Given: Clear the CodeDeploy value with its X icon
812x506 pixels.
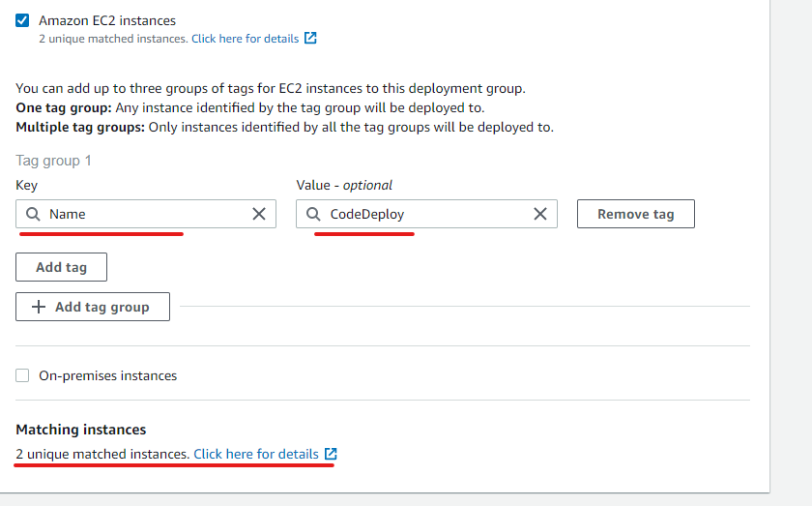Looking at the screenshot, I should 540,214.
